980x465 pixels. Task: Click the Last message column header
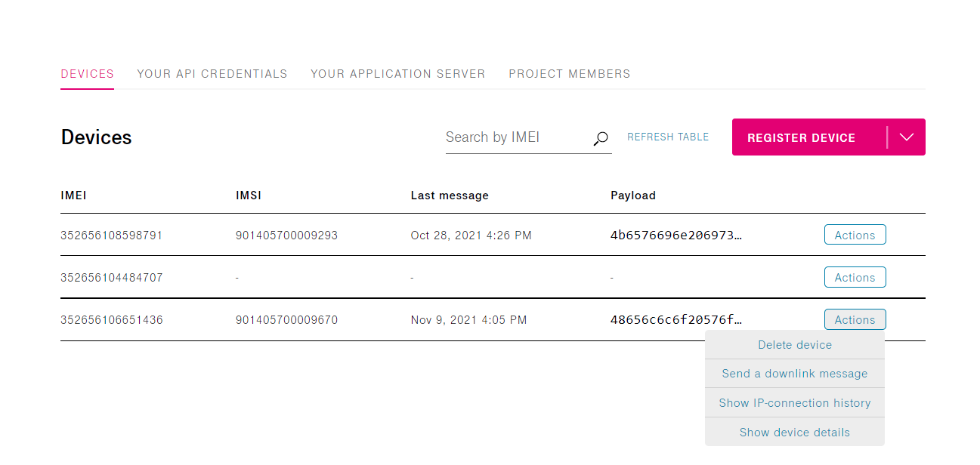(x=450, y=196)
